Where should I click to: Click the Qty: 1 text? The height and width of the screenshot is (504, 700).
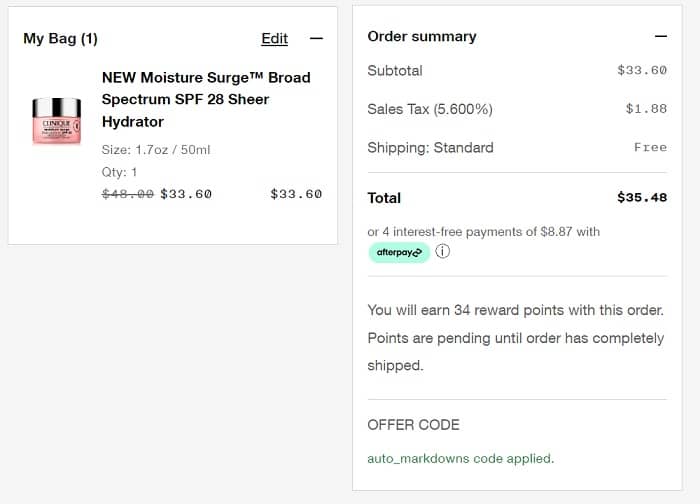tap(120, 172)
